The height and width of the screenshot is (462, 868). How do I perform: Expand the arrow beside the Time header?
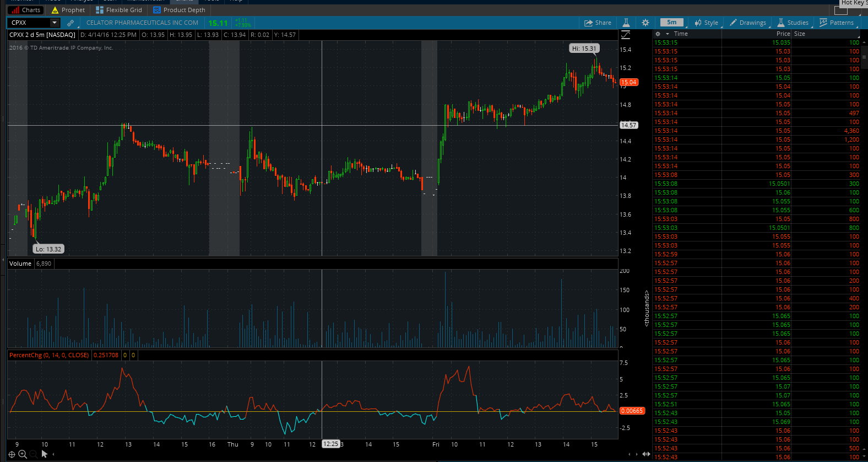668,34
